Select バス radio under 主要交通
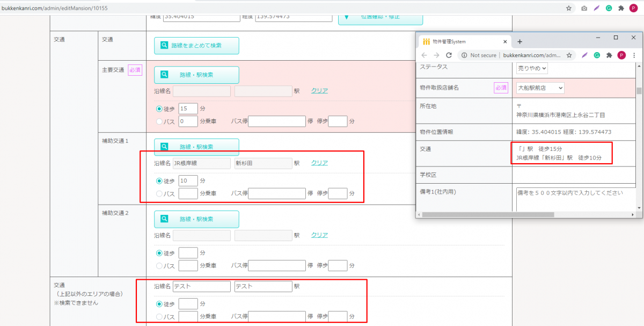The height and width of the screenshot is (326, 644). (x=159, y=121)
